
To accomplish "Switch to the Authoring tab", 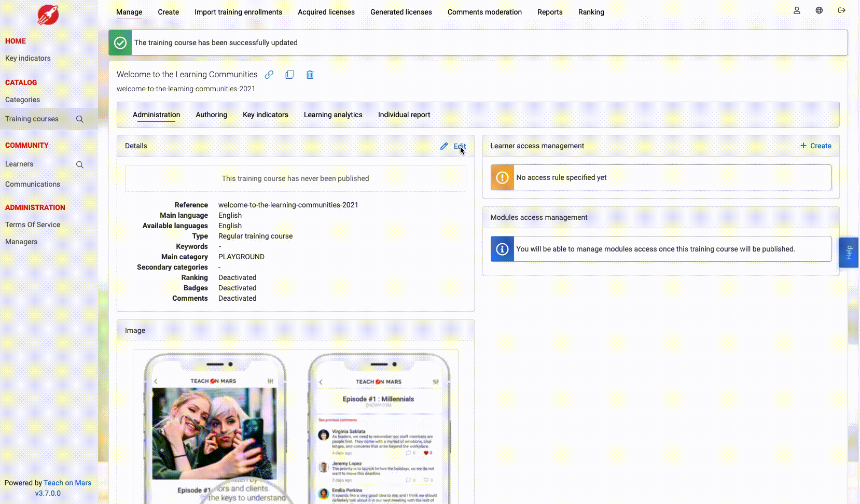I will [211, 115].
